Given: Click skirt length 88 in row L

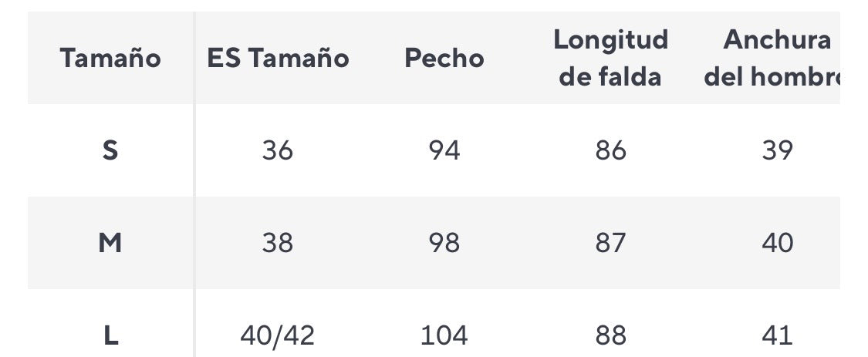Looking at the screenshot, I should pyautogui.click(x=610, y=335).
